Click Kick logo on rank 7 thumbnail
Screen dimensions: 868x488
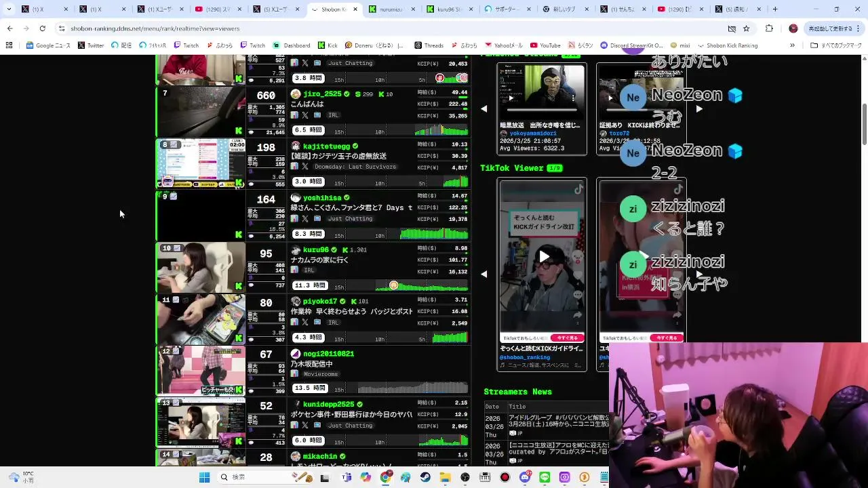[239, 131]
